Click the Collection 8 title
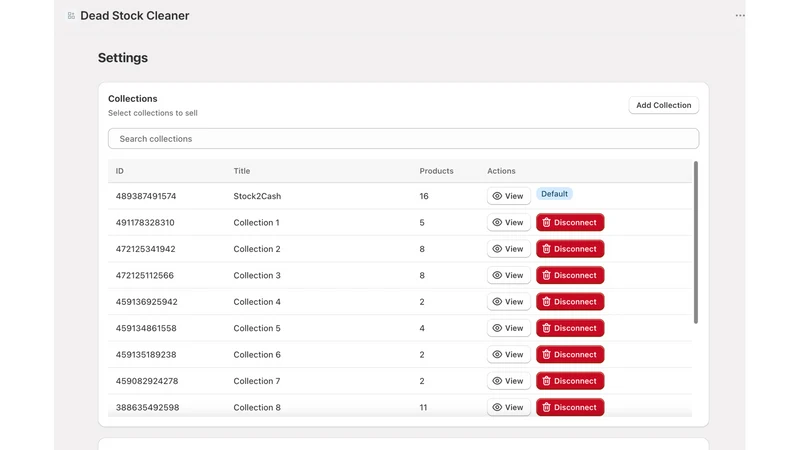The width and height of the screenshot is (800, 450). pyautogui.click(x=257, y=407)
